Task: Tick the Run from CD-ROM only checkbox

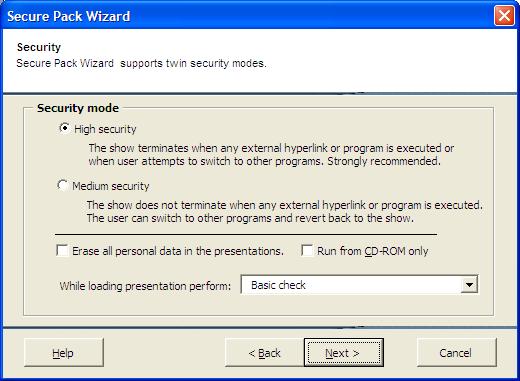Action: [307, 251]
